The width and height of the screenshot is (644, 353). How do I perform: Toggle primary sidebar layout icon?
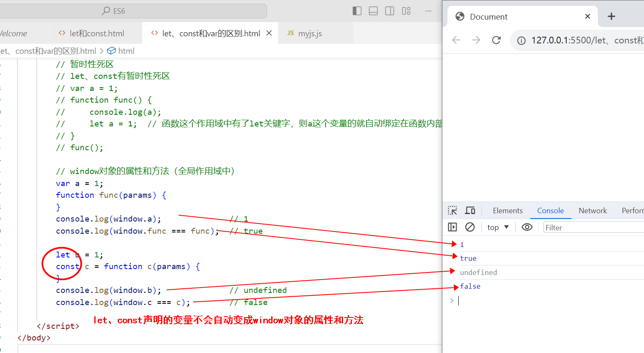(357, 11)
